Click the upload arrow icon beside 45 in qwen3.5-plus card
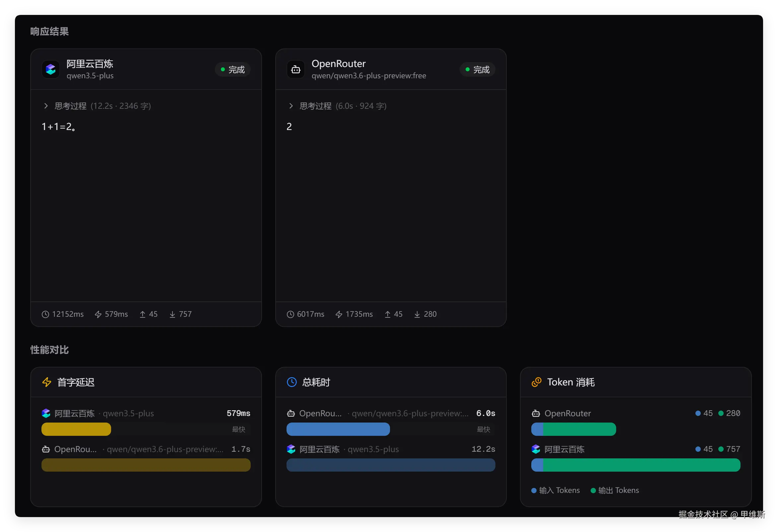This screenshot has height=532, width=778. pos(143,314)
